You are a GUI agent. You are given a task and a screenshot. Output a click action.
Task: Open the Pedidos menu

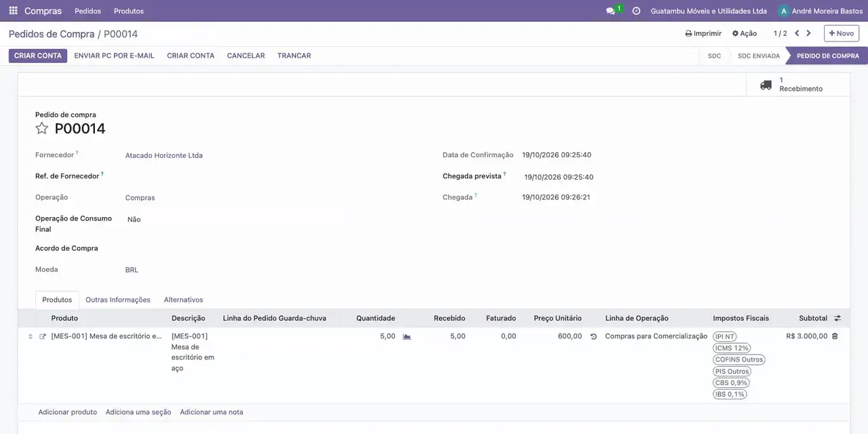point(87,11)
